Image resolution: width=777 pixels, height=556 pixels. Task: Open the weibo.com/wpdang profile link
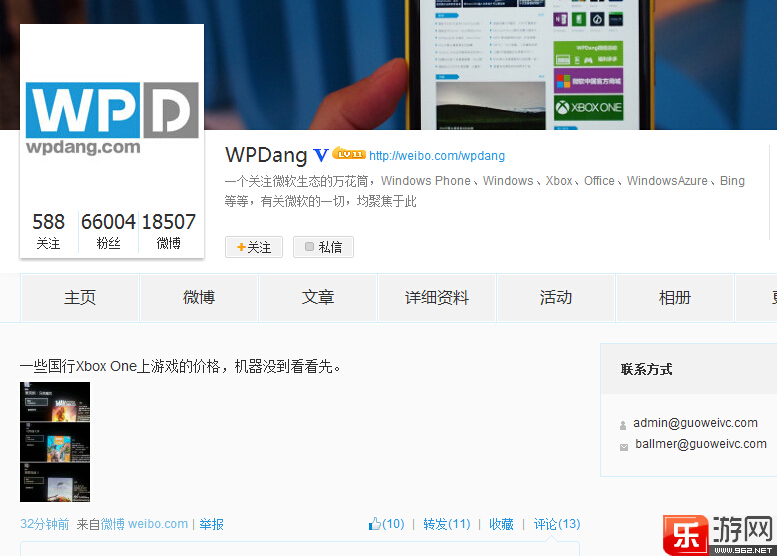[x=436, y=156]
